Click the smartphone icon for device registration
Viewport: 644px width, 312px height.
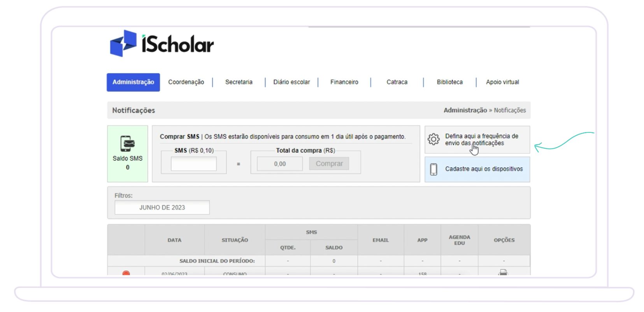[x=433, y=169]
